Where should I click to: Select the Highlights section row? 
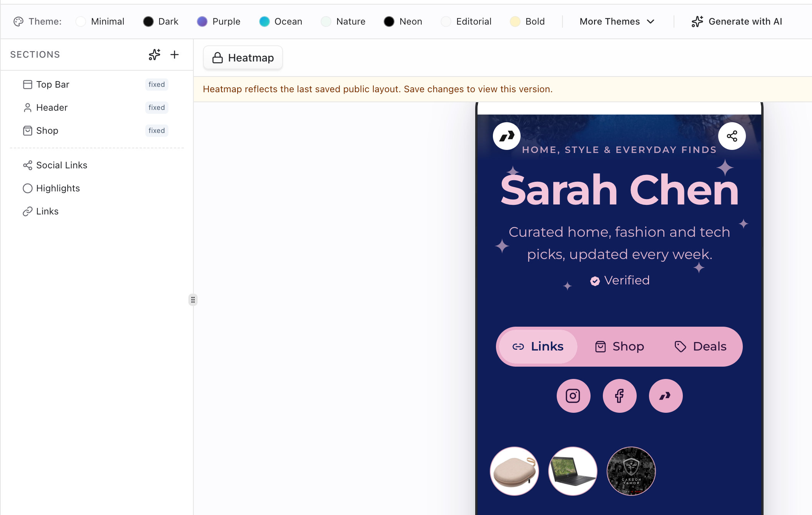pos(96,188)
